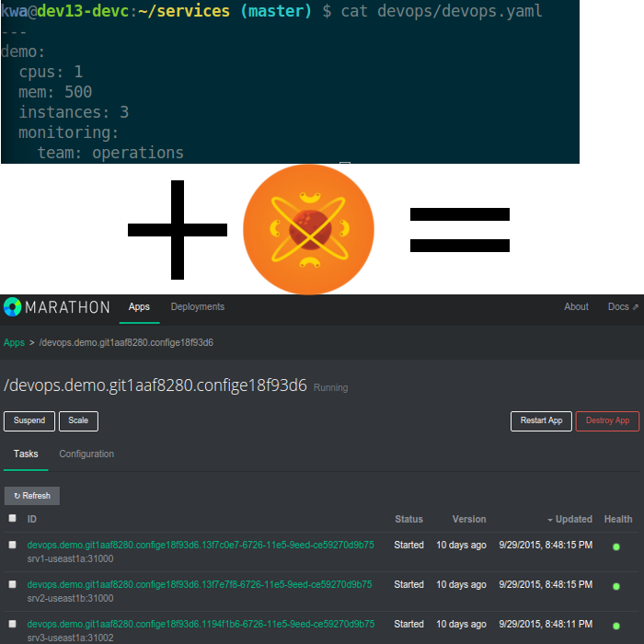Image resolution: width=644 pixels, height=644 pixels.
Task: Check the task on srv1-useast1a:31000
Action: pos(12,545)
